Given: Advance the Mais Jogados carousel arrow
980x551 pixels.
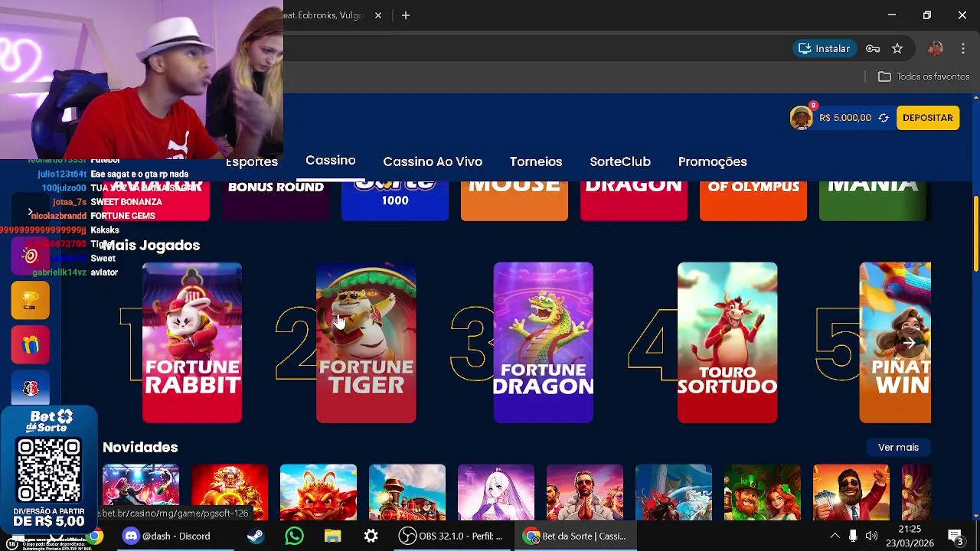Looking at the screenshot, I should pos(909,343).
